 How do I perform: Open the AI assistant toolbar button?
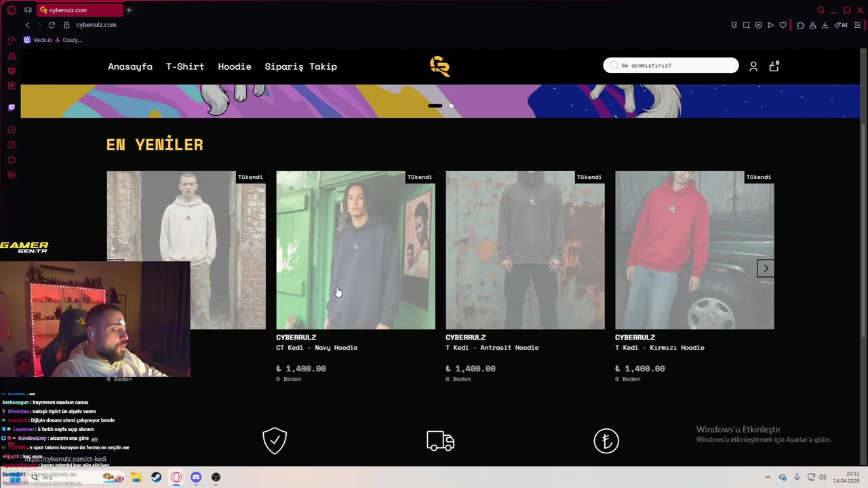pos(841,25)
